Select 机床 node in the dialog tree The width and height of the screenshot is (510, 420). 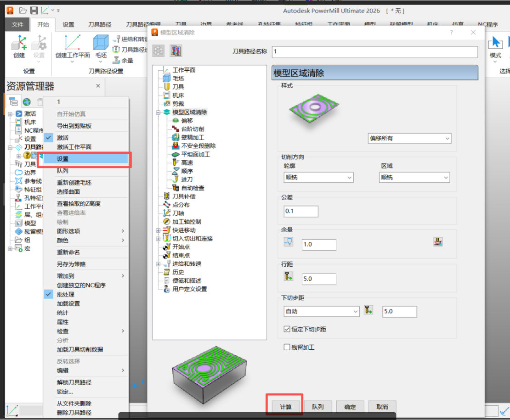tap(178, 95)
